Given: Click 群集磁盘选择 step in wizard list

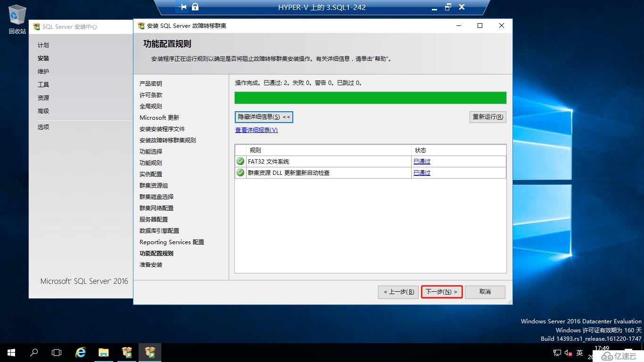Looking at the screenshot, I should coord(157,197).
